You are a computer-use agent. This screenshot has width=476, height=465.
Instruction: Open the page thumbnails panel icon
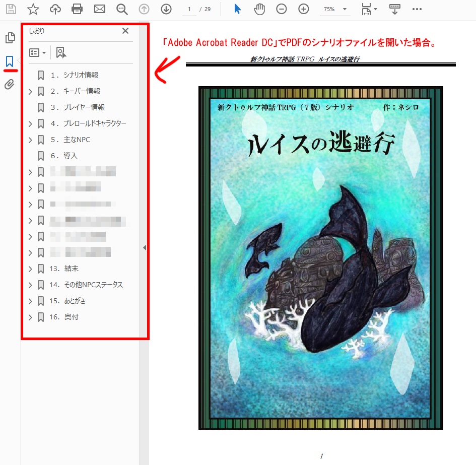[x=10, y=37]
